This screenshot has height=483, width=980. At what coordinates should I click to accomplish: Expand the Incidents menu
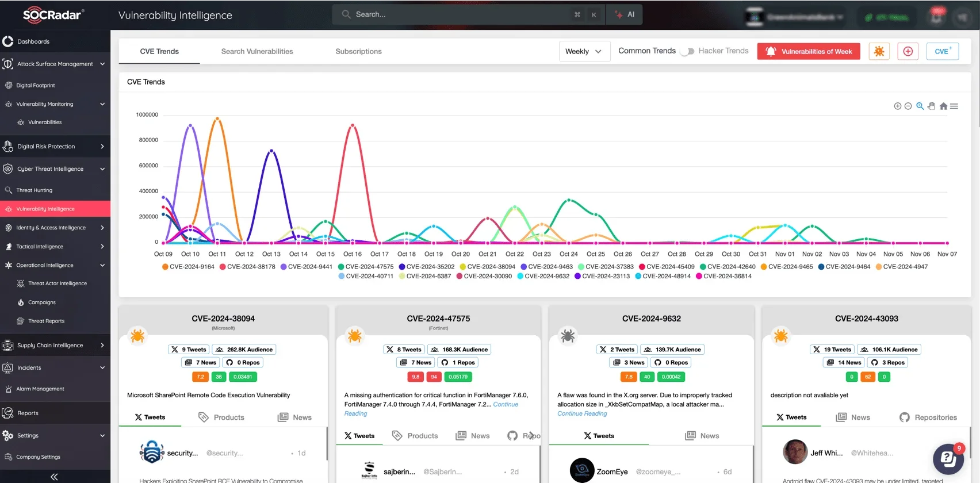click(55, 367)
